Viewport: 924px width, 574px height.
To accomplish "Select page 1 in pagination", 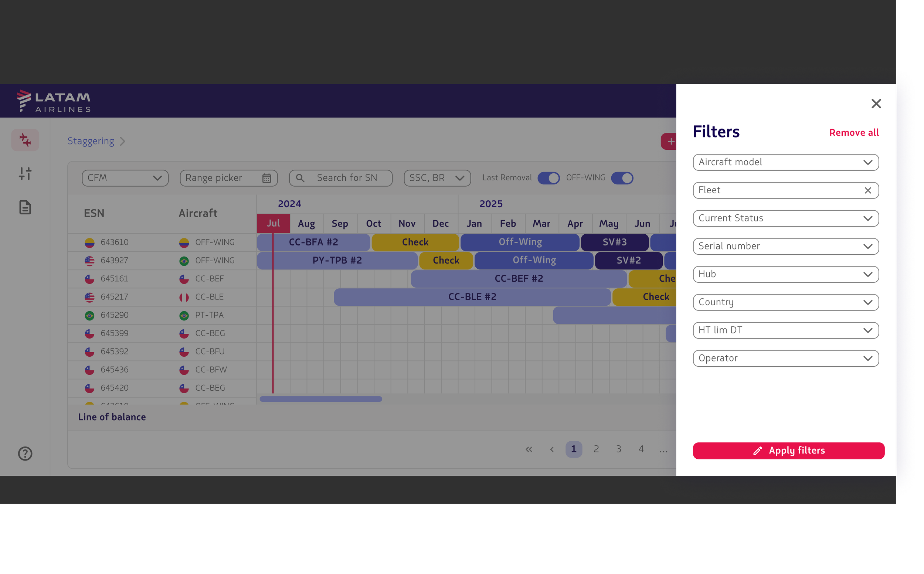I will [x=574, y=449].
